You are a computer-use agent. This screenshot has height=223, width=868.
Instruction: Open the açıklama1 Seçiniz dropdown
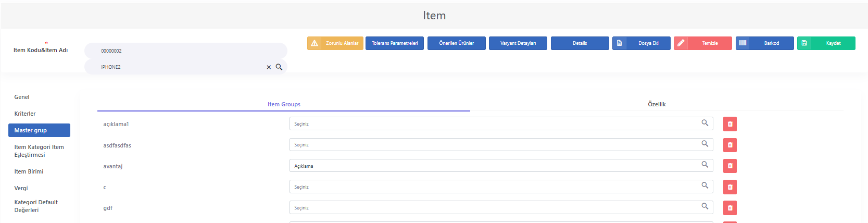[501, 123]
